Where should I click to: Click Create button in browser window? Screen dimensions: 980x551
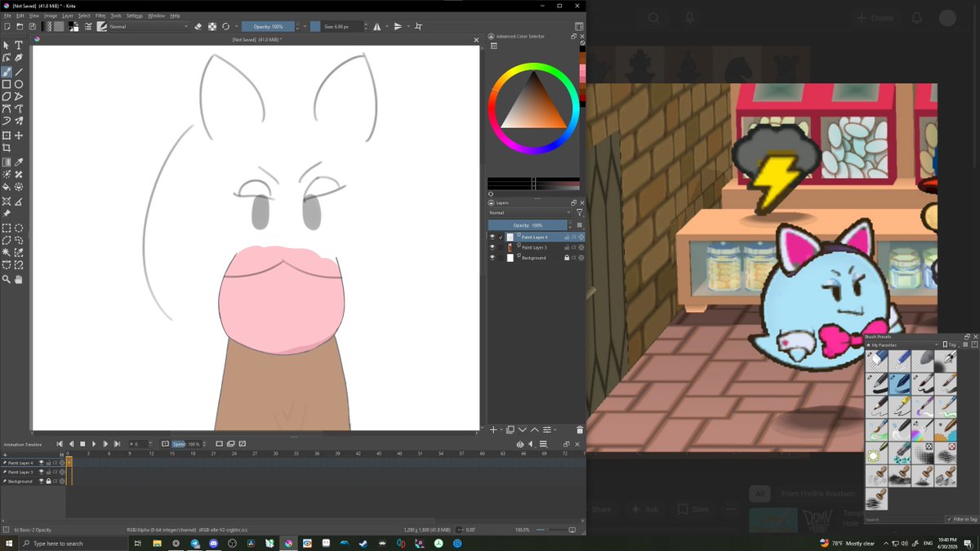pyautogui.click(x=875, y=18)
